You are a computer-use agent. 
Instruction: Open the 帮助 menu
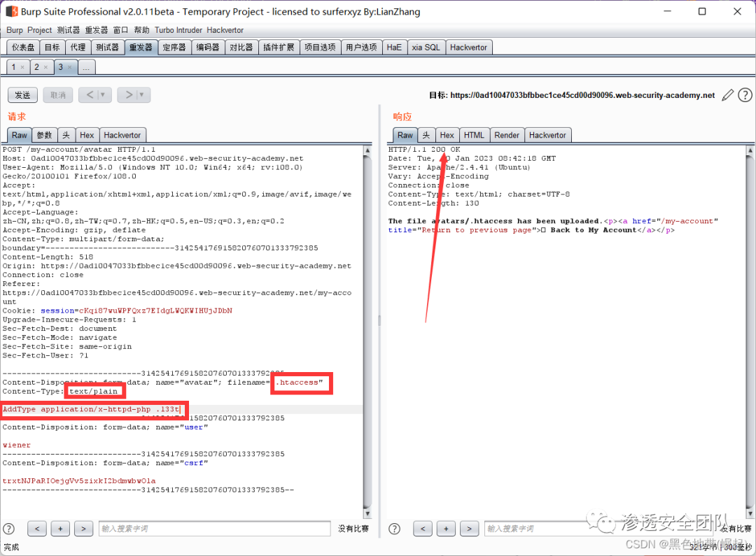point(141,30)
